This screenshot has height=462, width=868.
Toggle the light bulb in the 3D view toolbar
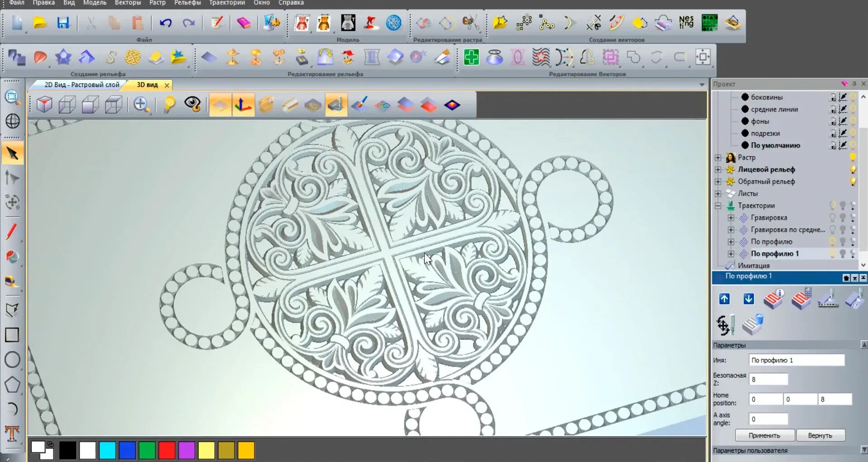point(169,105)
